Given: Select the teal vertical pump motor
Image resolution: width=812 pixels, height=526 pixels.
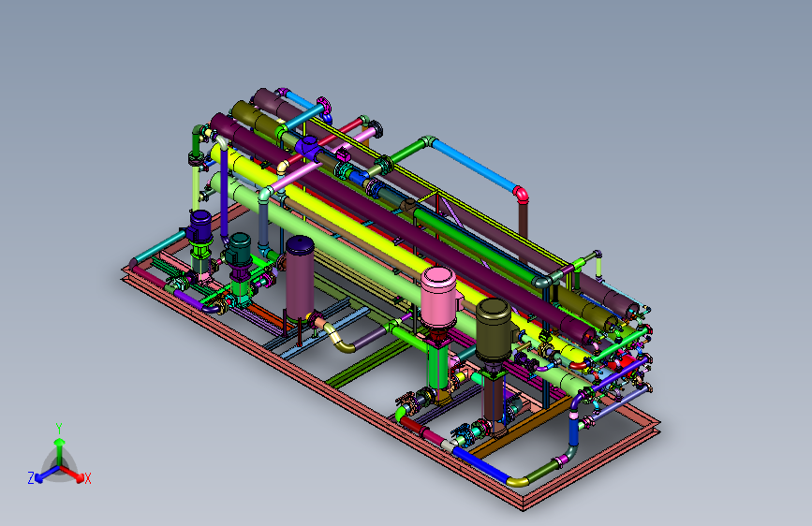Looking at the screenshot, I should [239, 250].
